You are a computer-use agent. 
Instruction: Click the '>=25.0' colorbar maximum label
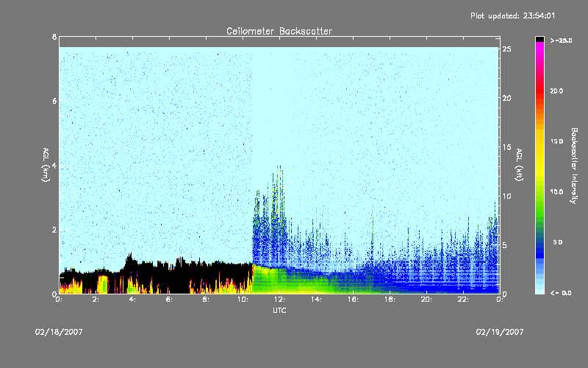tap(561, 40)
